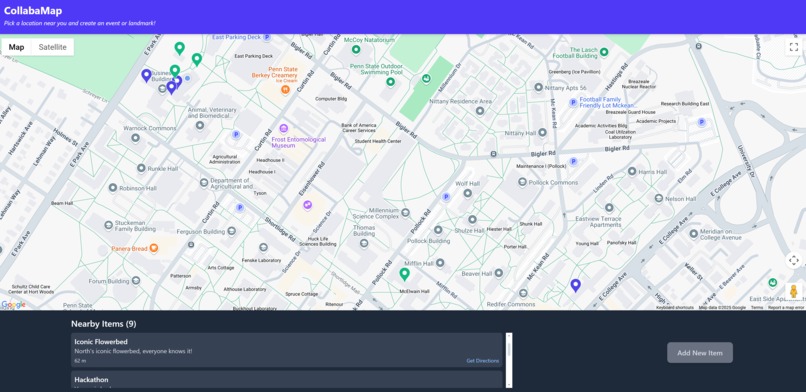
Task: Click the Add New Item button
Action: click(700, 352)
